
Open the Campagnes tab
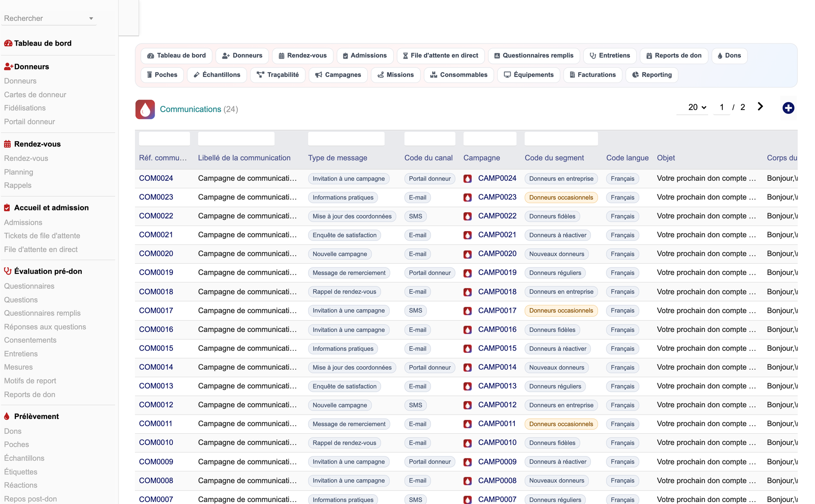338,75
